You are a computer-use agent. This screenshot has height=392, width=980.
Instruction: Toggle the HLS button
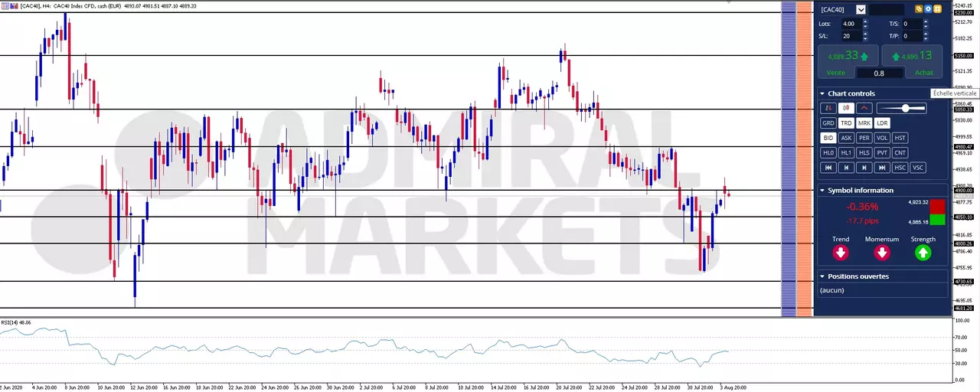(864, 152)
